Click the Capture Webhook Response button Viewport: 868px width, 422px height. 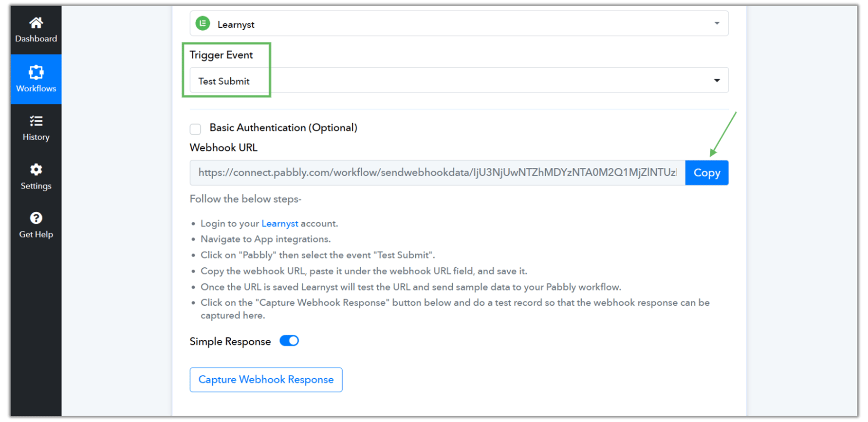pos(266,380)
